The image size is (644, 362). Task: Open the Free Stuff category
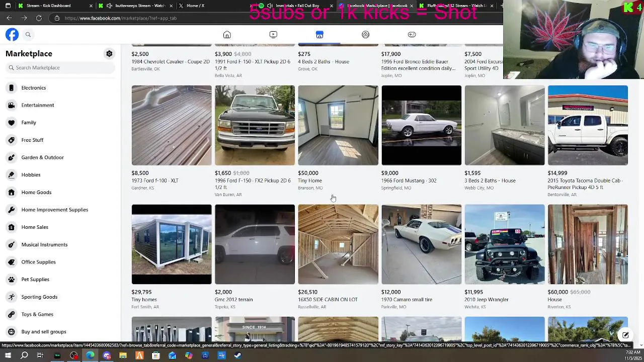click(61, 140)
